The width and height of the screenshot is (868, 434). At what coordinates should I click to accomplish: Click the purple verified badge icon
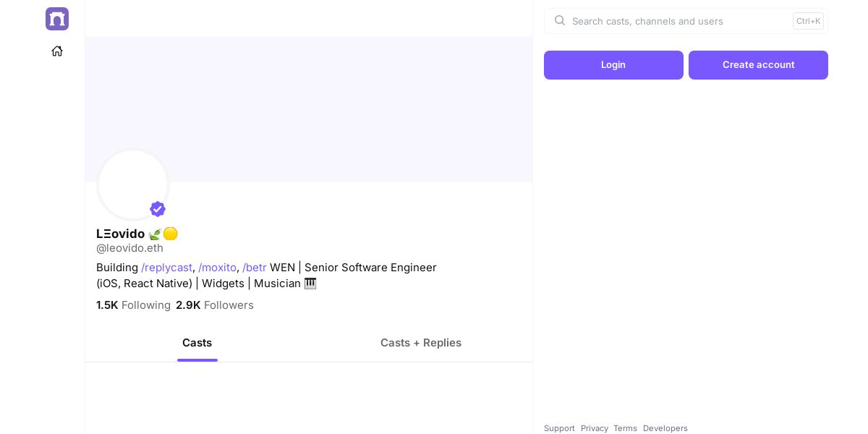click(158, 209)
